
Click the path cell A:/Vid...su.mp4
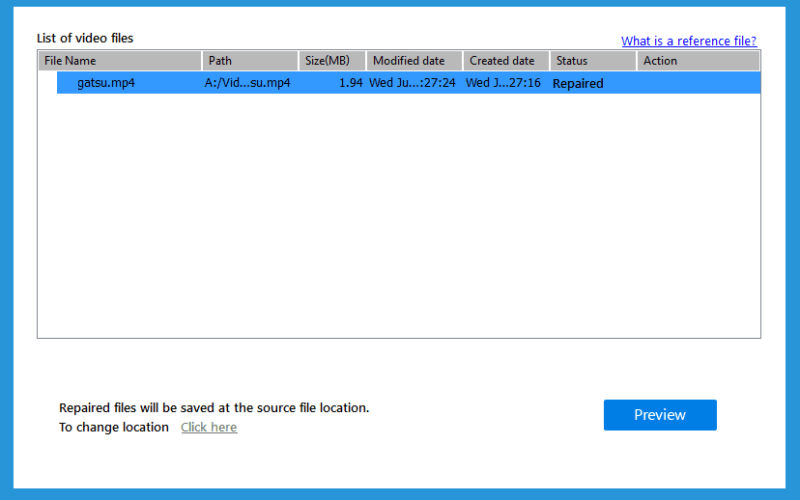point(247,83)
